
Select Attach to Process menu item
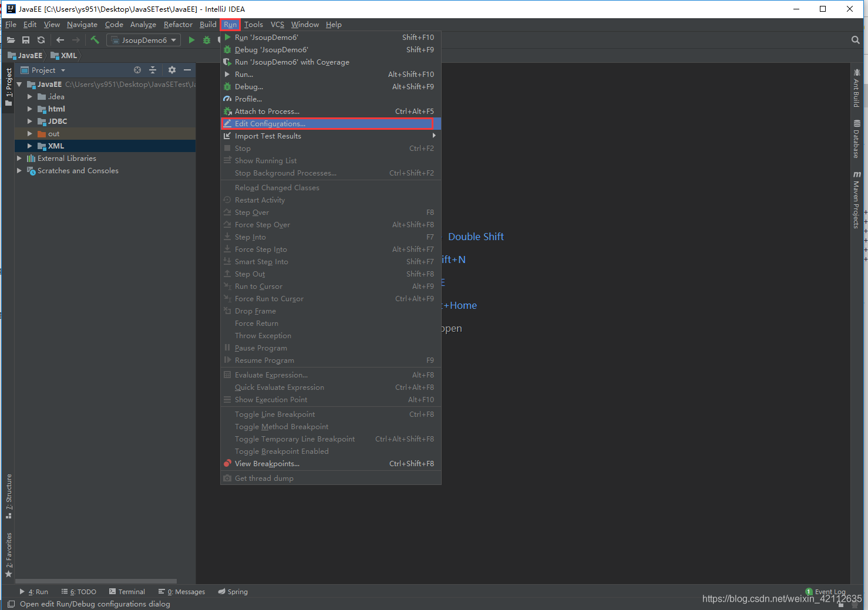(x=331, y=112)
